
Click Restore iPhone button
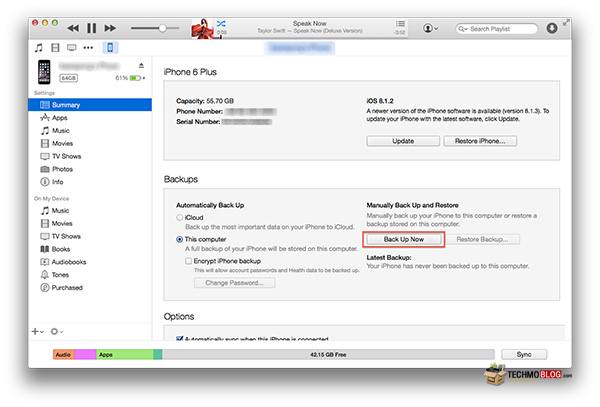point(480,141)
